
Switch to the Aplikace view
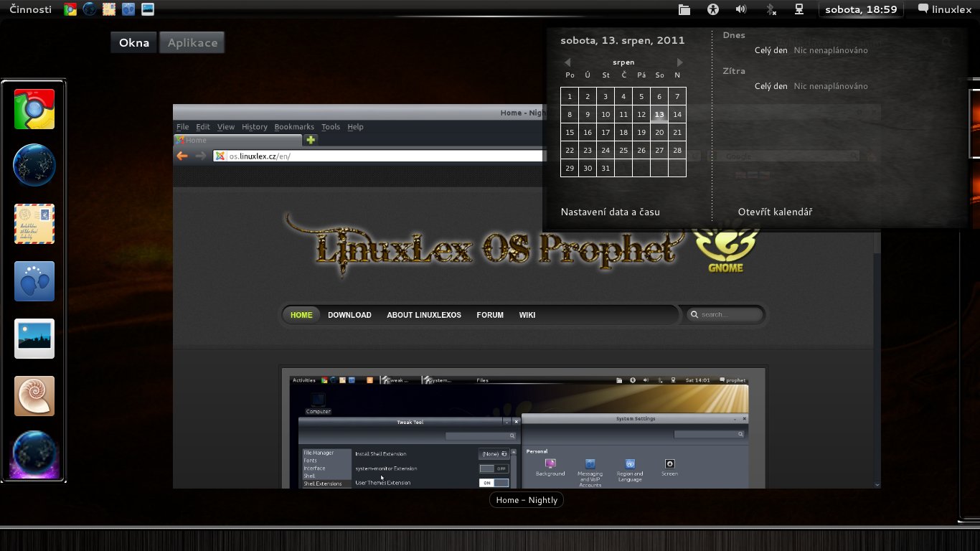coord(192,43)
